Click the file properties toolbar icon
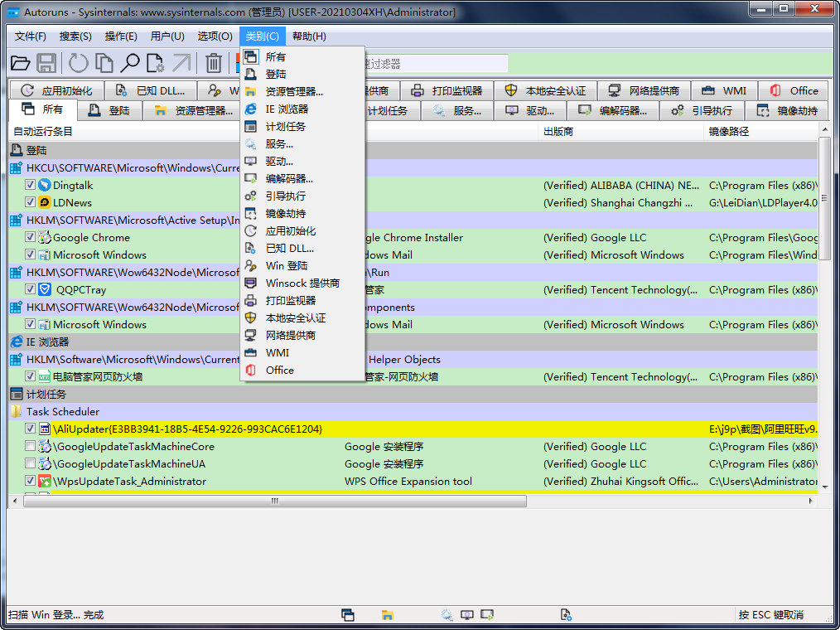840x630 pixels. (x=156, y=63)
